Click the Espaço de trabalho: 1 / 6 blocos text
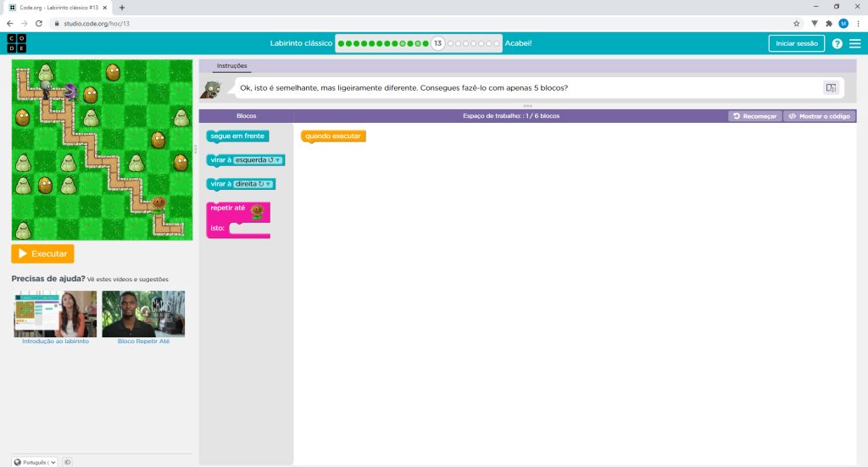This screenshot has height=467, width=868. [511, 115]
